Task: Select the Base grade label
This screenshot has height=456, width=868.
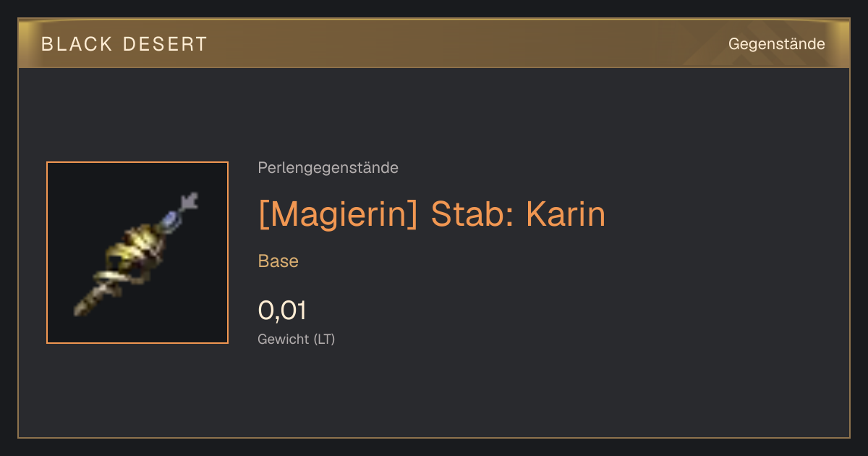Action: tap(278, 261)
